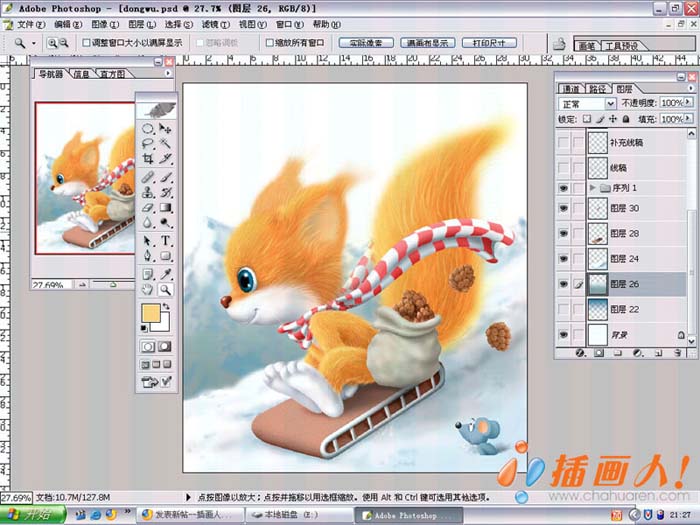The image size is (700, 525).
Task: Switch to 本地磁盘 (E:) taskbar window
Action: tap(299, 515)
